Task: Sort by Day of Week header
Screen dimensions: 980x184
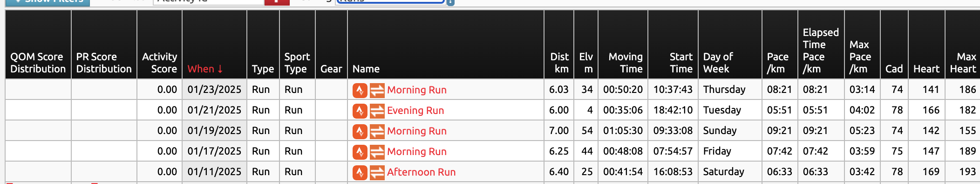Action: (x=718, y=63)
